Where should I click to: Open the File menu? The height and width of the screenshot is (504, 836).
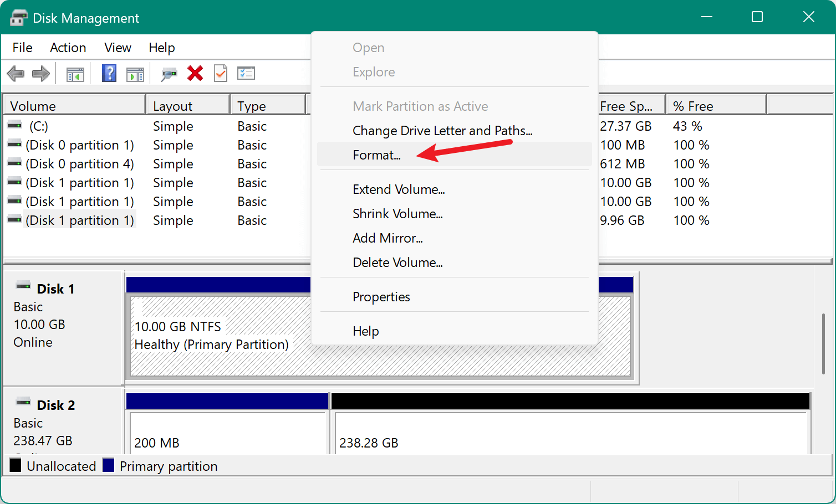click(22, 48)
